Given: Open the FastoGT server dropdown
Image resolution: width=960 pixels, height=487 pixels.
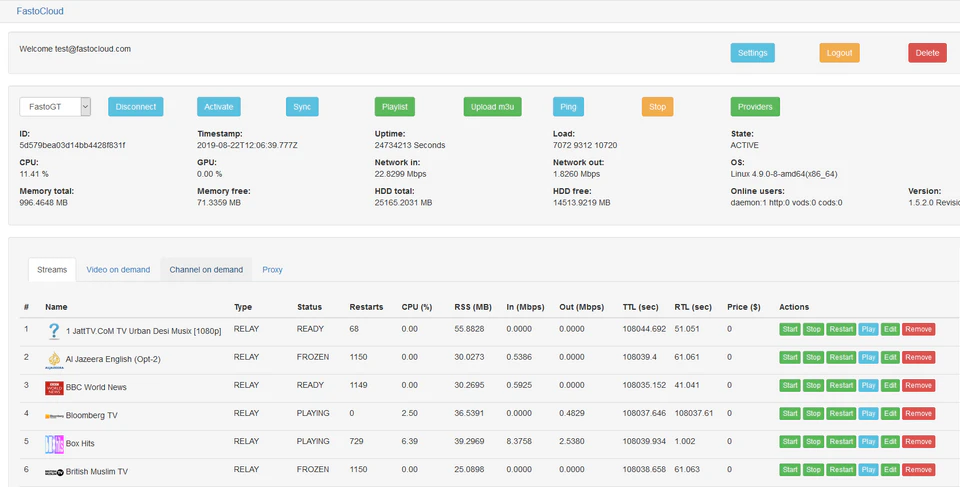Looking at the screenshot, I should pyautogui.click(x=55, y=107).
